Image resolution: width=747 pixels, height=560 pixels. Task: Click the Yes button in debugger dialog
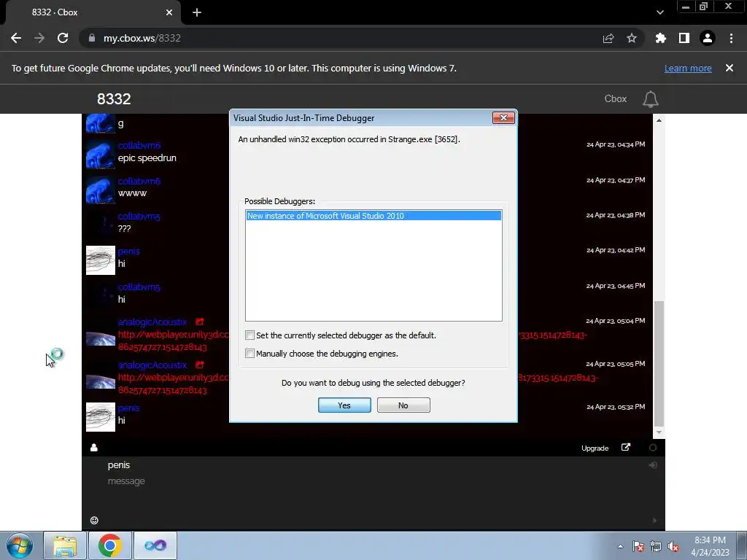(344, 405)
